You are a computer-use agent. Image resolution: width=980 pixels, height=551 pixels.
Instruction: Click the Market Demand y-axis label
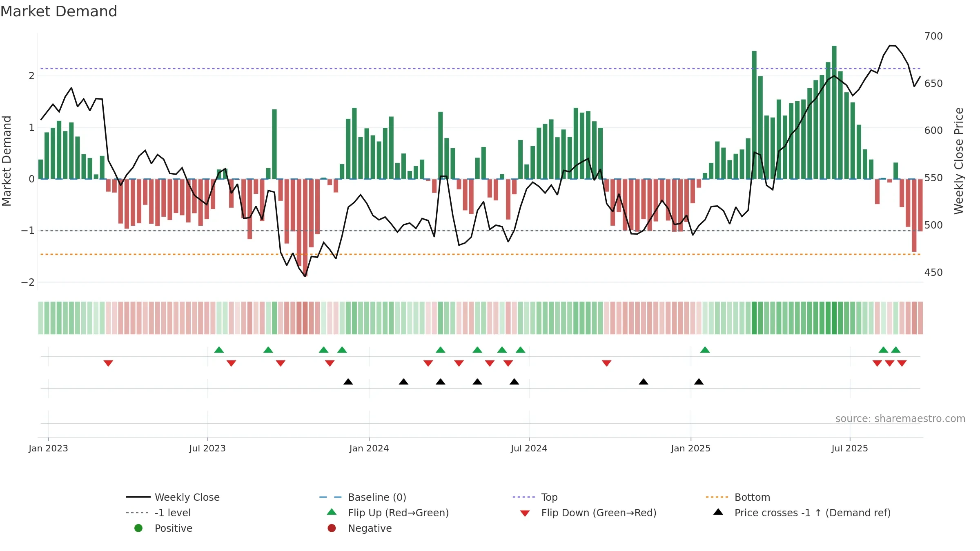click(7, 161)
